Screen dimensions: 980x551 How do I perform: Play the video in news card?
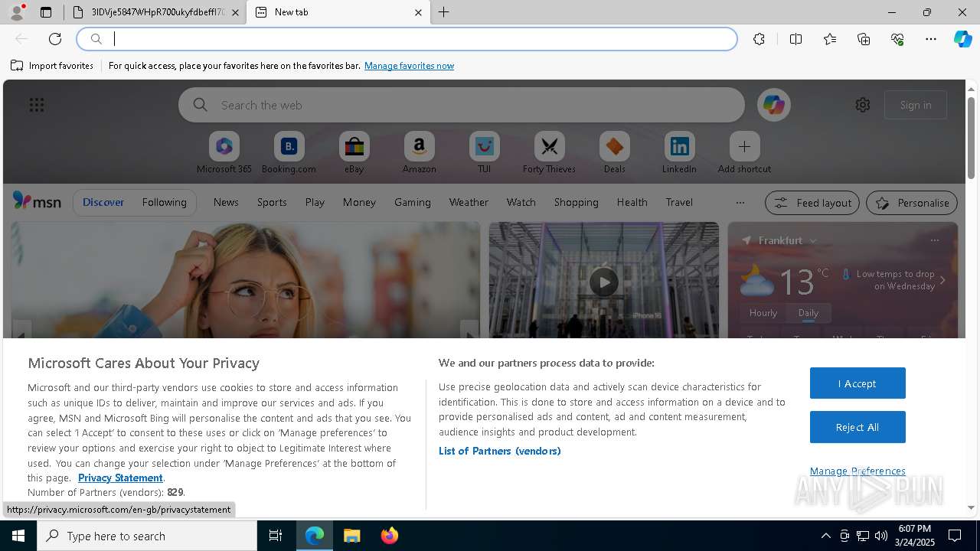click(x=604, y=282)
